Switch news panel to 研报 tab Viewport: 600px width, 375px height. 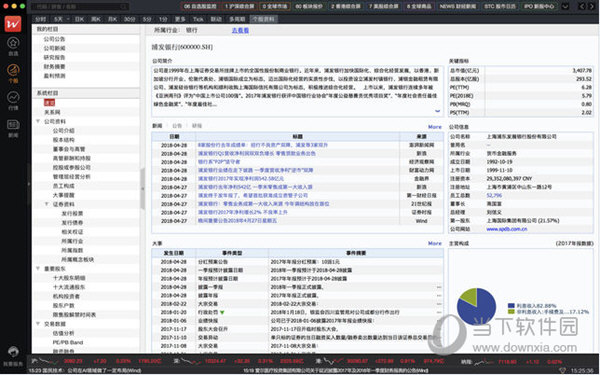197,126
